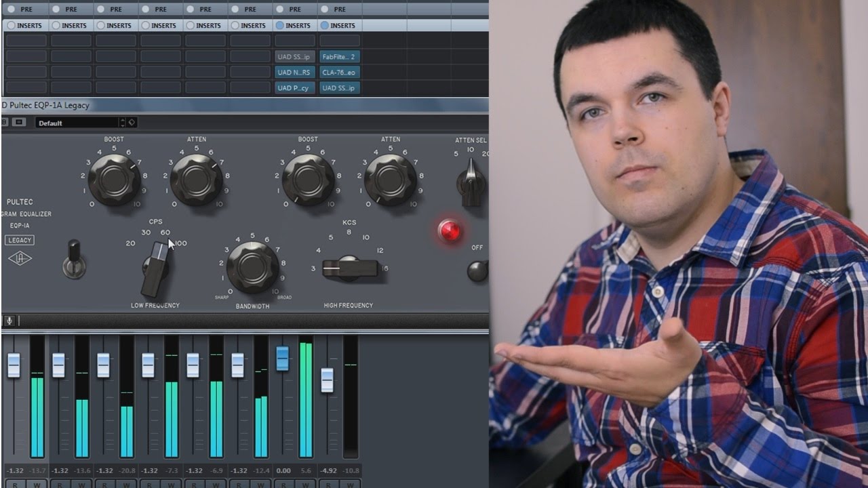Click the KCS high frequency selector switch
The height and width of the screenshot is (488, 868).
click(349, 268)
